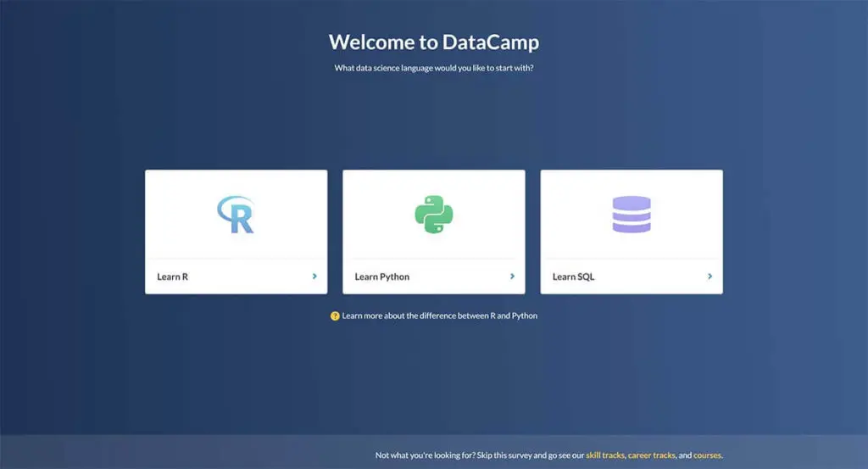The width and height of the screenshot is (868, 469).
Task: Click the green Python logo
Action: tap(434, 215)
